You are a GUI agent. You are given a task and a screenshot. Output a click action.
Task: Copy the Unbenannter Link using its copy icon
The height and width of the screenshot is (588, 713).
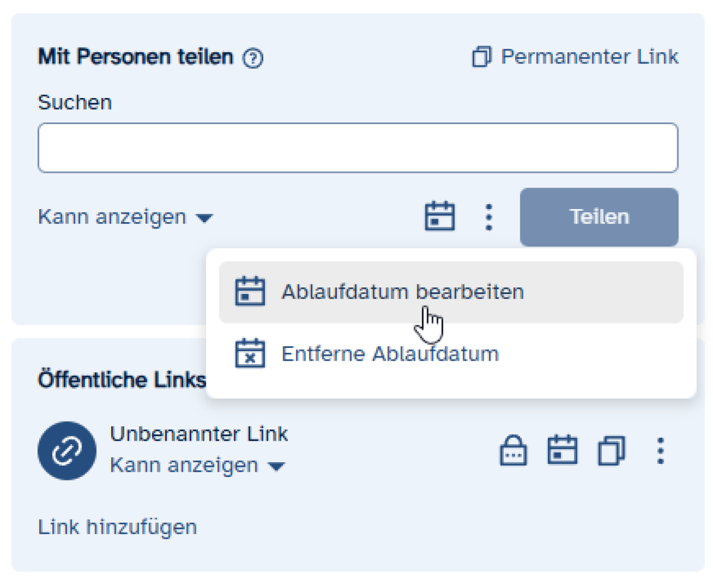click(611, 451)
